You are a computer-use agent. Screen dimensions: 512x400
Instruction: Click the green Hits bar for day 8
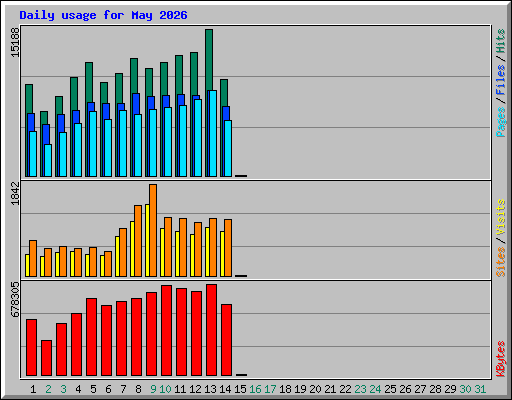pos(134,75)
